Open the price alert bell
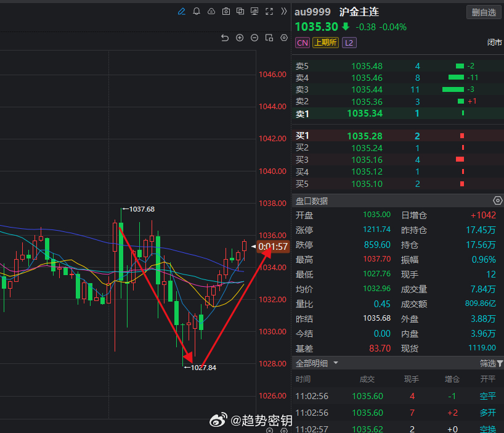 click(196, 11)
